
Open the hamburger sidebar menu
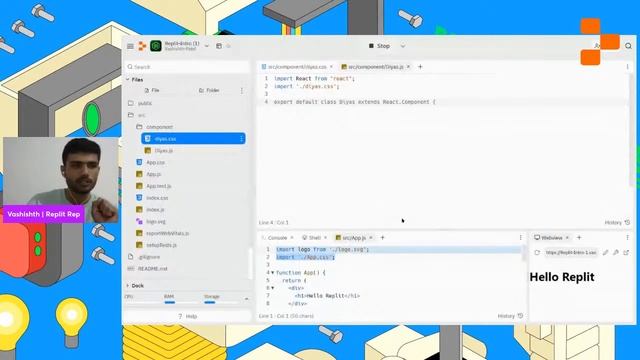point(130,46)
